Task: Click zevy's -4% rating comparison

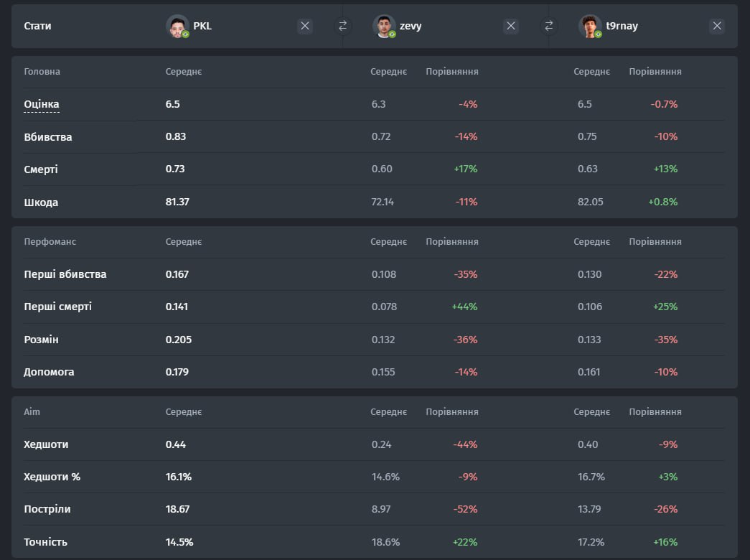Action: (x=468, y=104)
